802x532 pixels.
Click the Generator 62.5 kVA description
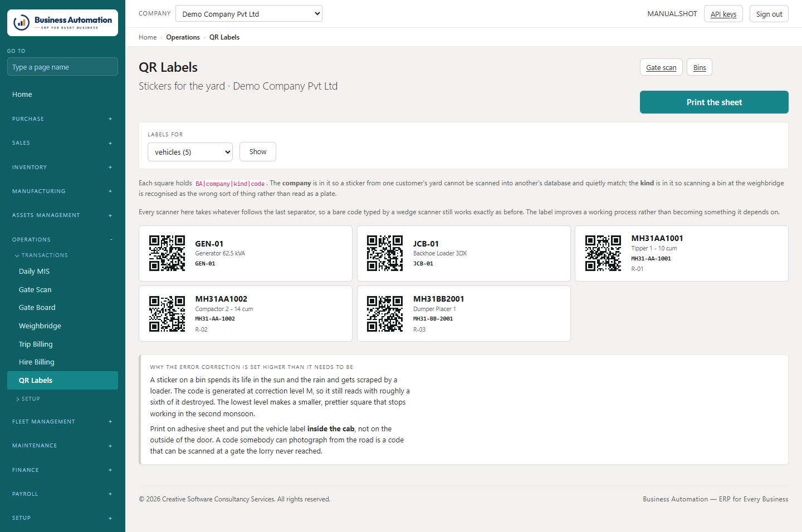coord(220,253)
